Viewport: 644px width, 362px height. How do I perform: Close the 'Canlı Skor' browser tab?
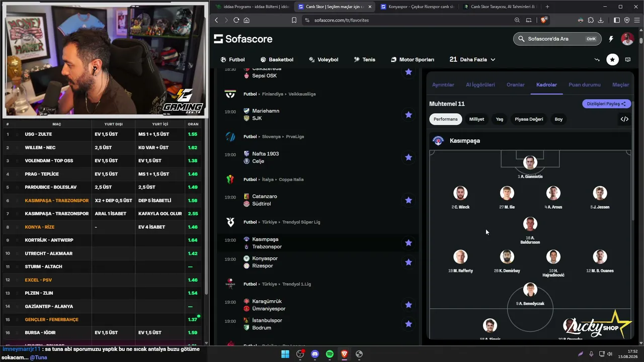pos(370,7)
